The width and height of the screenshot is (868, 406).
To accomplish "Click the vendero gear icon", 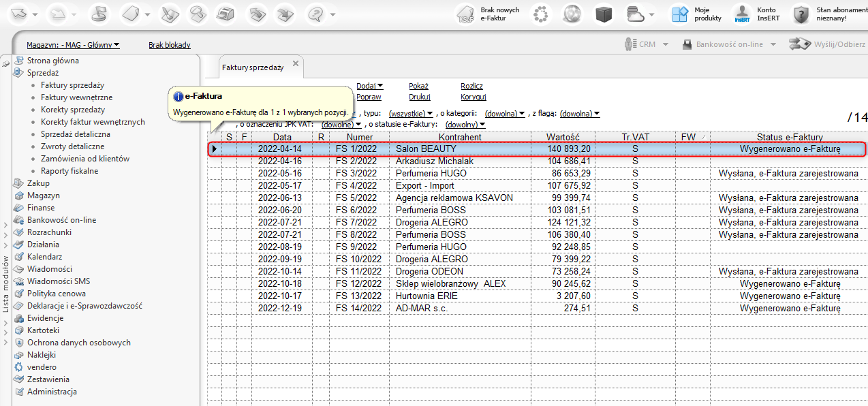I will point(20,367).
